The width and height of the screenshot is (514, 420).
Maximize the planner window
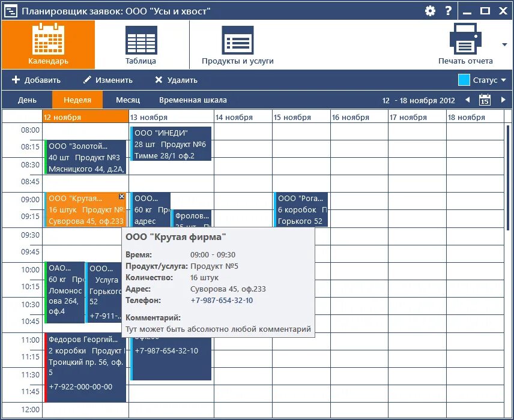pyautogui.click(x=485, y=11)
